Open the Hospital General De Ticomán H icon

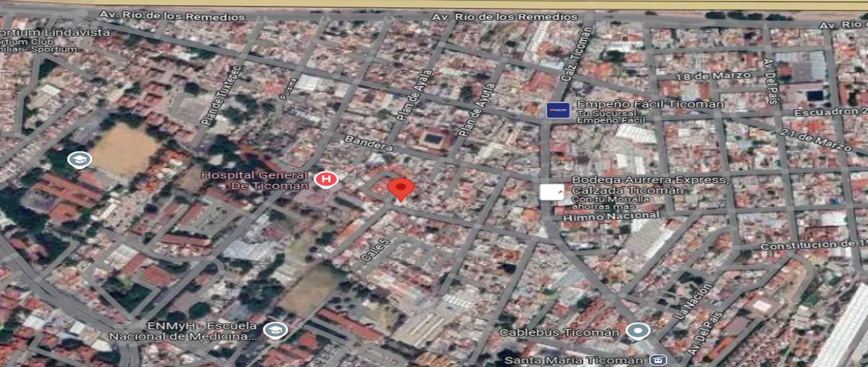tap(326, 179)
